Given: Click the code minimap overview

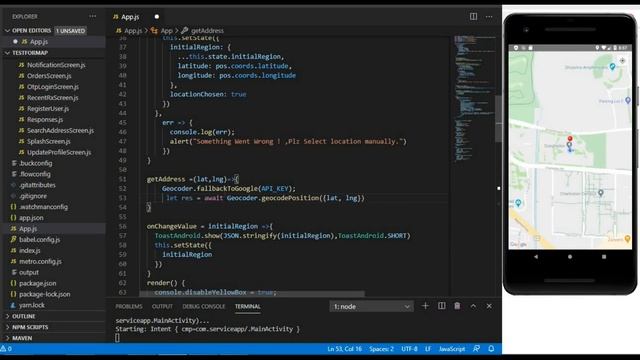Looking at the screenshot, I should click(x=474, y=99).
